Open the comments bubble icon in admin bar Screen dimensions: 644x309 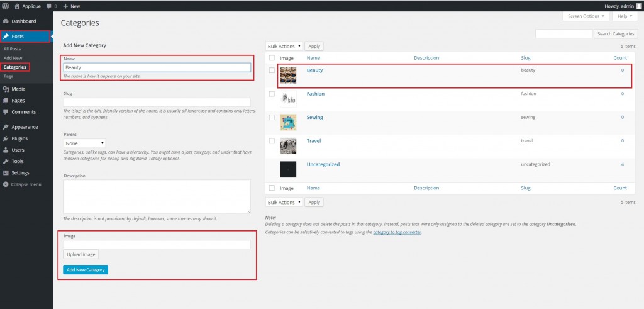click(48, 6)
